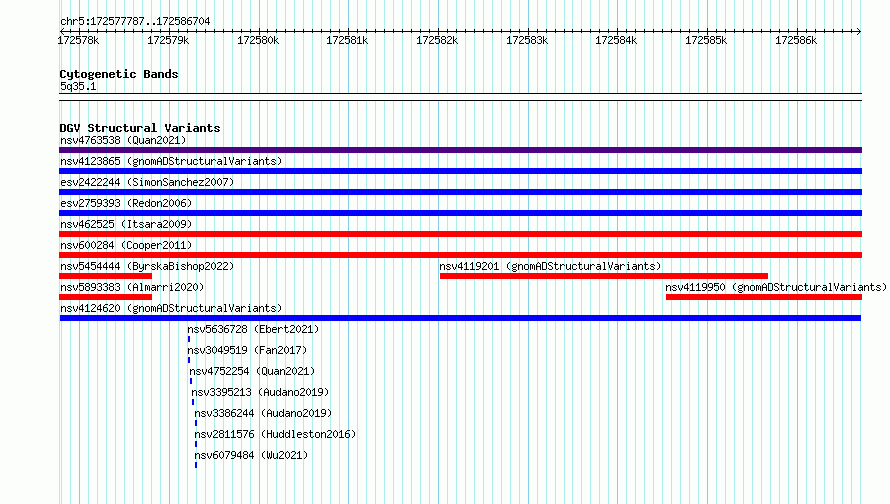The image size is (890, 504).
Task: Click the nsv5893383 (Almarri2020) label
Action: tap(132, 287)
